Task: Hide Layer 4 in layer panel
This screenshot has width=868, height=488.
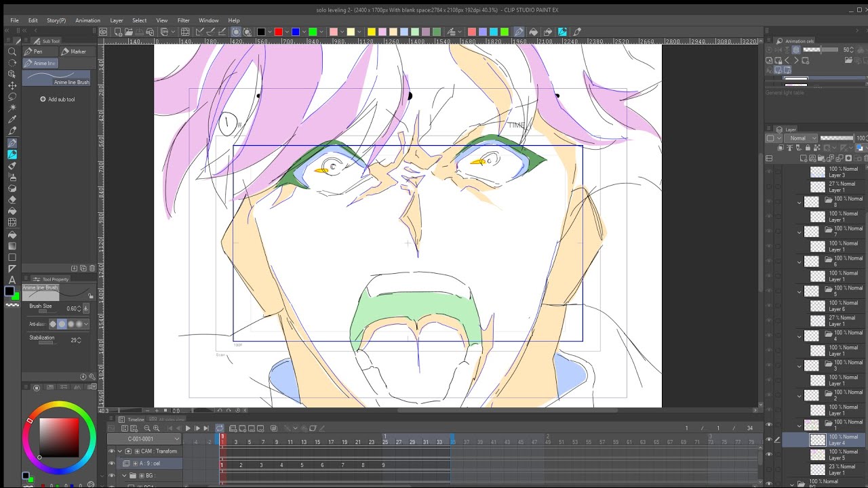Action: (768, 440)
